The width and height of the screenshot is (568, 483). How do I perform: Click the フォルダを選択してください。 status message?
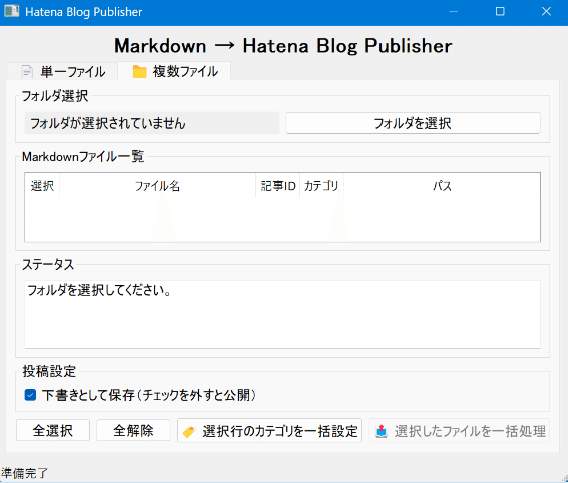click(100, 290)
